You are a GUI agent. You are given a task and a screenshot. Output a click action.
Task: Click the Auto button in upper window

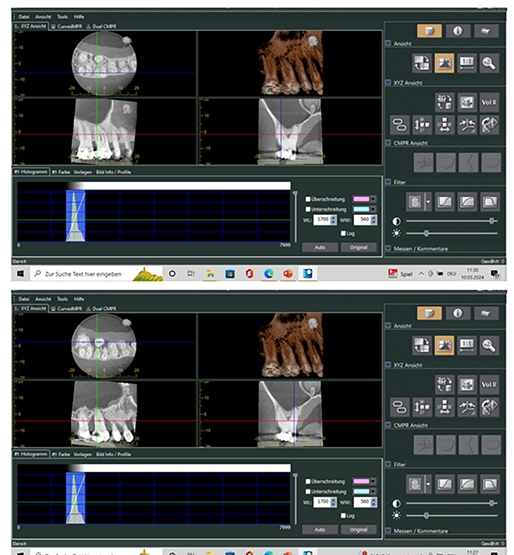click(x=320, y=247)
